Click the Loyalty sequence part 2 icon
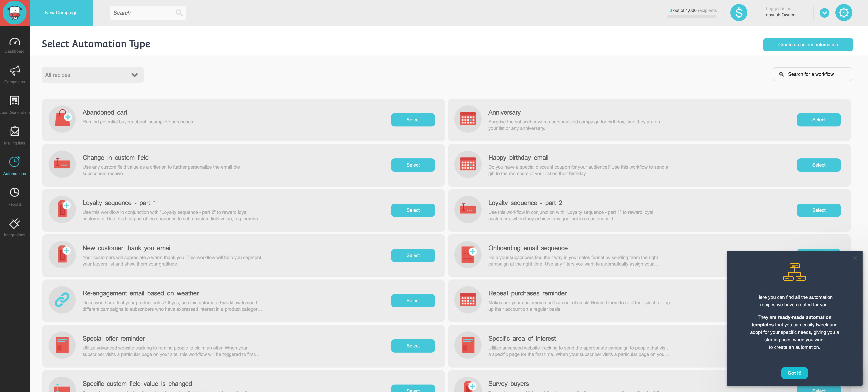Viewport: 868px width, 392px height. (468, 209)
